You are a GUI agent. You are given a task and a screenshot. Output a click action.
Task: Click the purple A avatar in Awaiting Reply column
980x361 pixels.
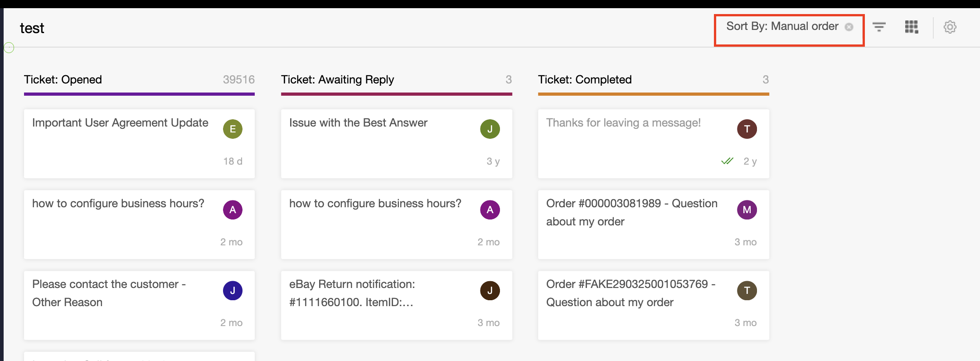tap(490, 210)
